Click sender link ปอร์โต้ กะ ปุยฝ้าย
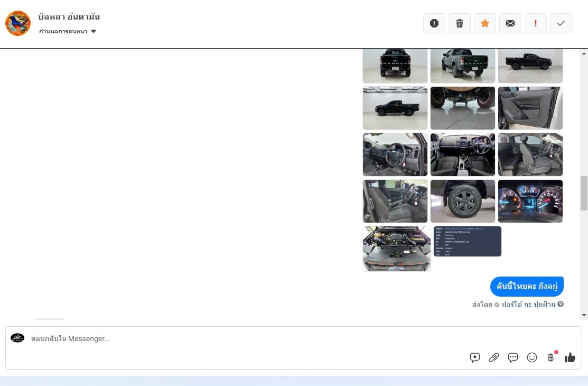 [x=528, y=305]
